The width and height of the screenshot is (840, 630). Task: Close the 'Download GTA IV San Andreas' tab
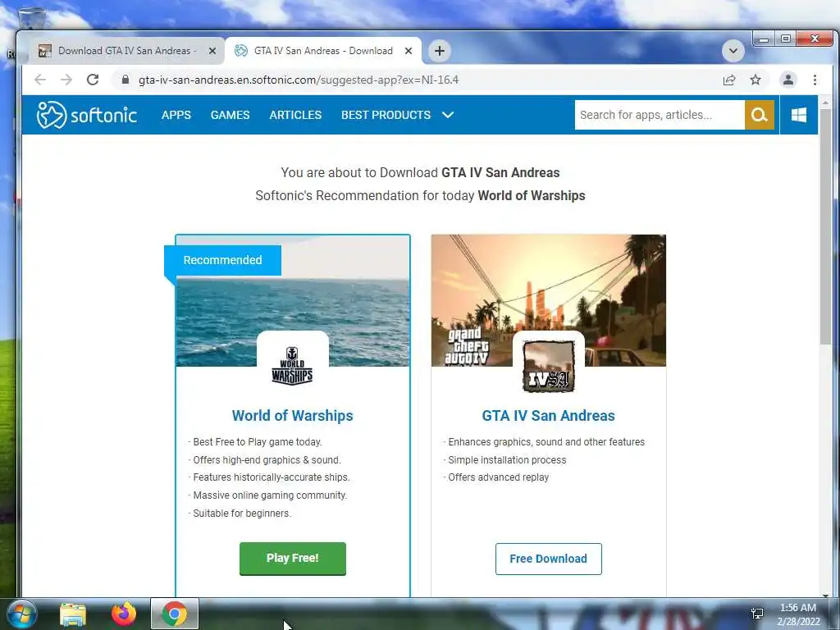pyautogui.click(x=212, y=51)
